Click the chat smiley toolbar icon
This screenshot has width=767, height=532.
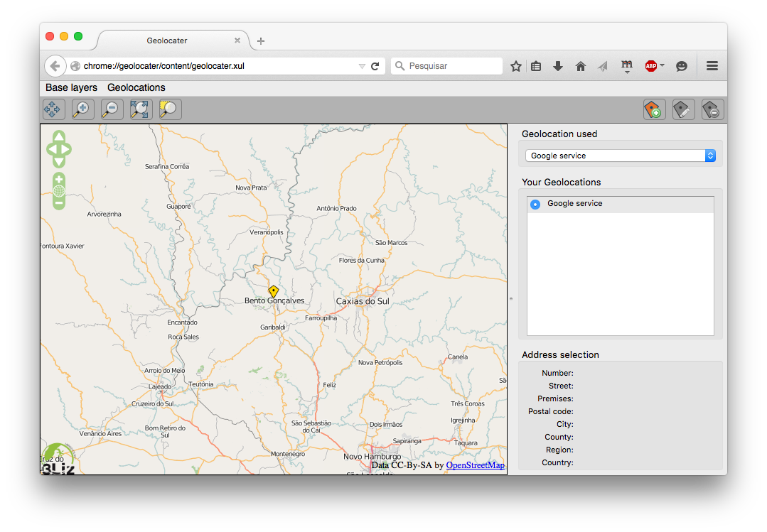(x=682, y=66)
